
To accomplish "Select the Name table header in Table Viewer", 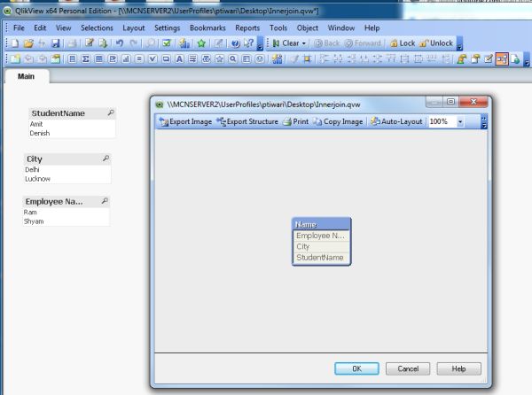I will coord(321,224).
